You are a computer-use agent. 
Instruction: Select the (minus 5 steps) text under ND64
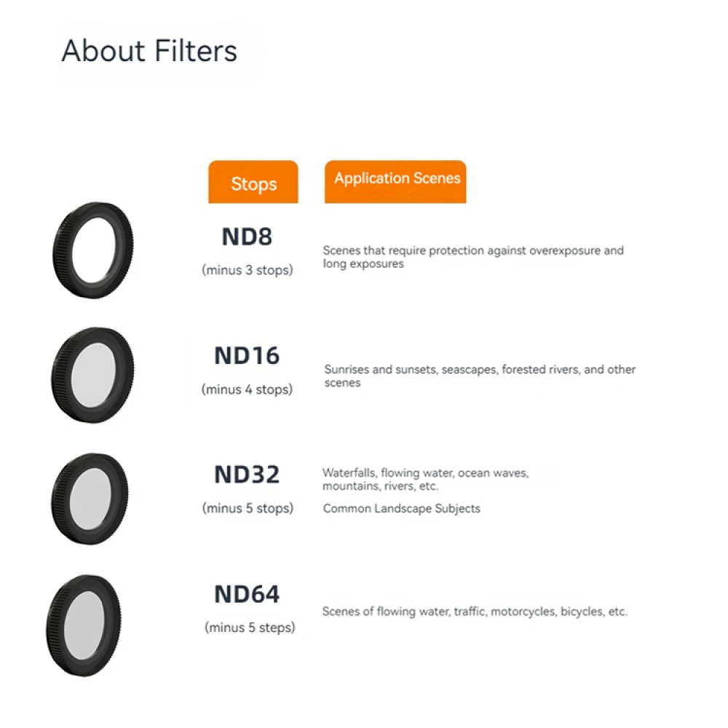pyautogui.click(x=250, y=628)
